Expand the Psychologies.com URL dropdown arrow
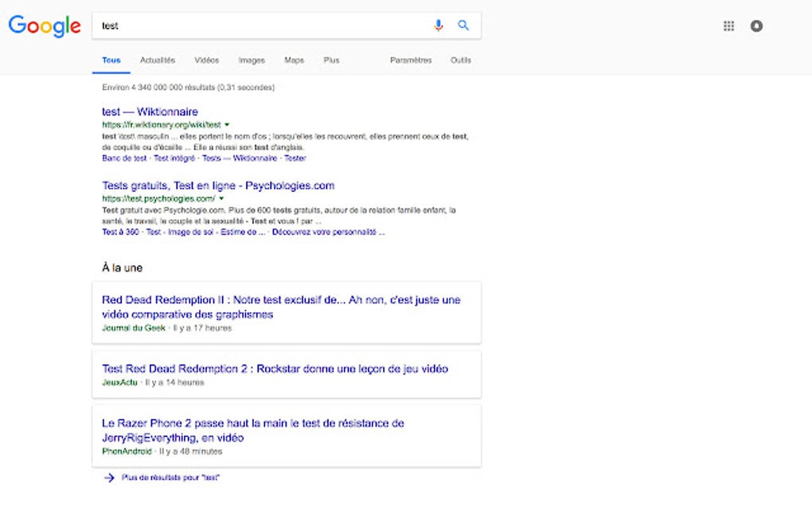 point(221,198)
